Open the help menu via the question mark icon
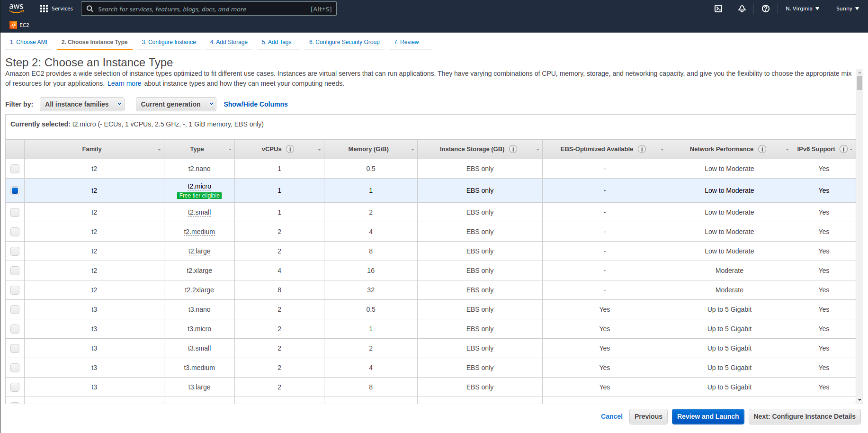The height and width of the screenshot is (433, 868). point(766,9)
